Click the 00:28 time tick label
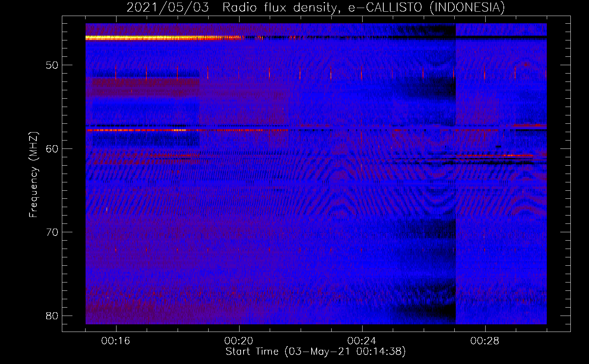The width and height of the screenshot is (589, 364). point(485,341)
